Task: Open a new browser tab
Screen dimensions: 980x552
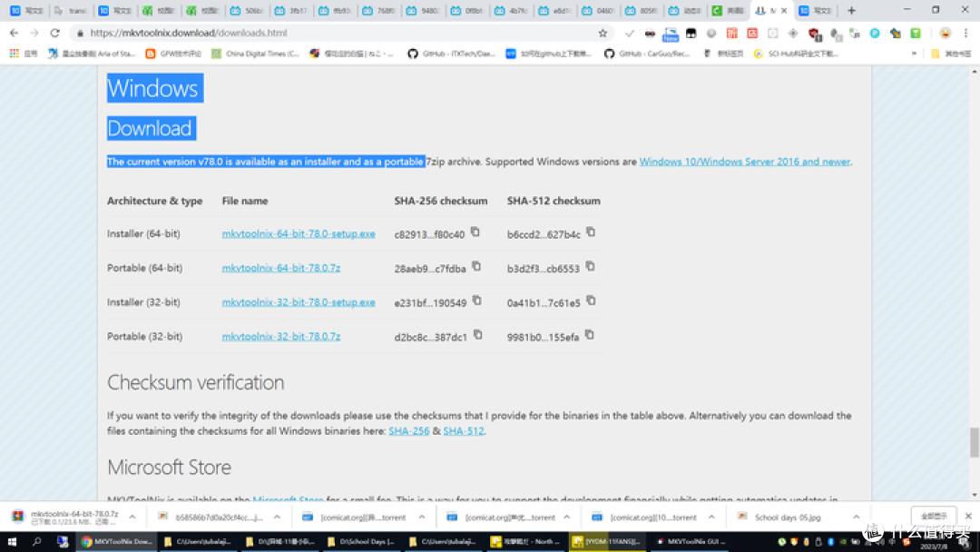Action: pos(851,11)
